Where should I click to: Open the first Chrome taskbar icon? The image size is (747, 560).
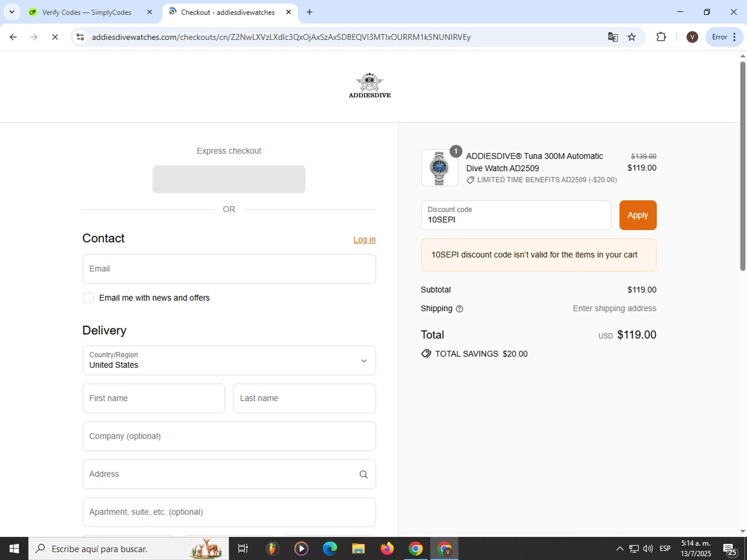click(415, 549)
